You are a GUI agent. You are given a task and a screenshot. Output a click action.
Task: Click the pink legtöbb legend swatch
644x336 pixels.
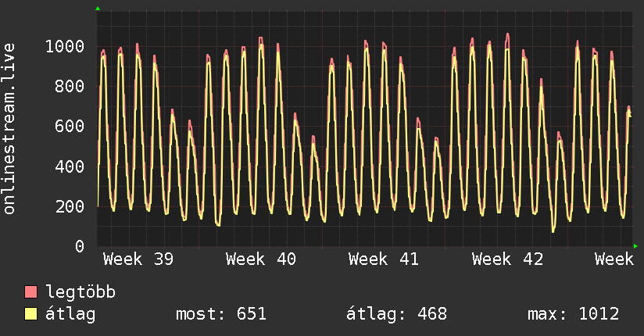tap(30, 291)
